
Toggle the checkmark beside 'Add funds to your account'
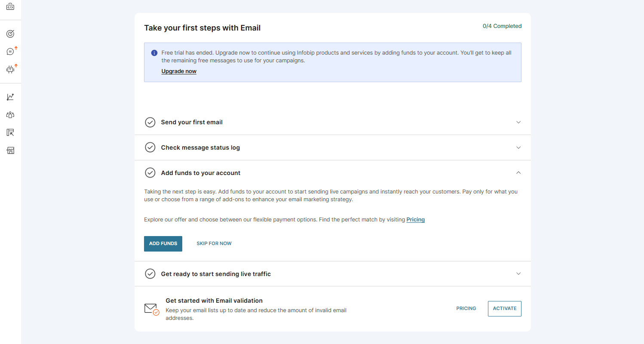click(150, 172)
